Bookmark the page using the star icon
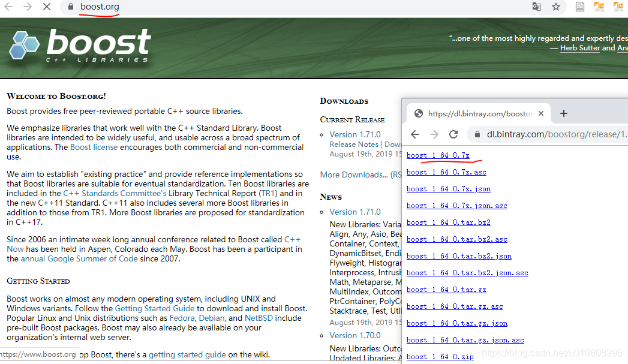The height and width of the screenshot is (364, 628). pyautogui.click(x=556, y=6)
